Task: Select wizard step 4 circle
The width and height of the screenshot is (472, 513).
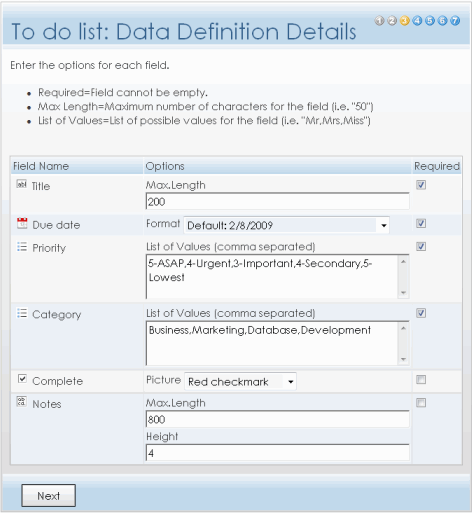Action: tap(417, 21)
